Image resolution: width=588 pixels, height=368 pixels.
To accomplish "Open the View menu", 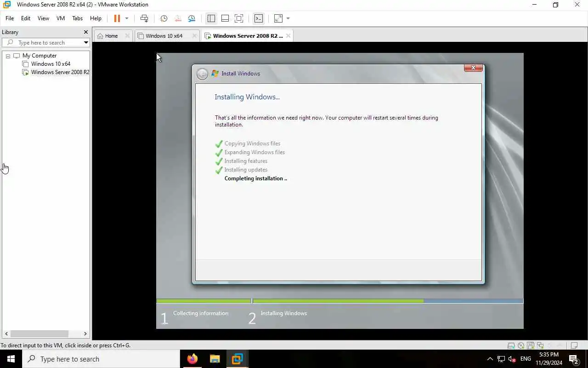I will (43, 18).
